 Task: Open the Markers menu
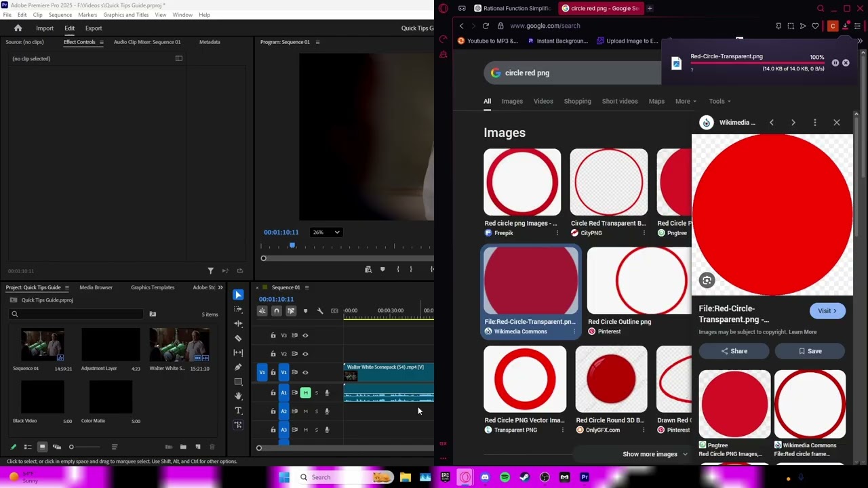coord(87,15)
